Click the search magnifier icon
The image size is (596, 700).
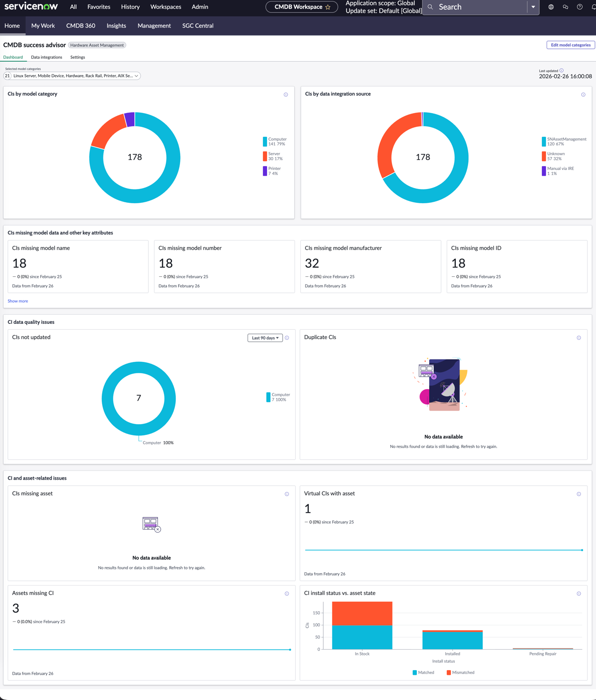tap(431, 7)
